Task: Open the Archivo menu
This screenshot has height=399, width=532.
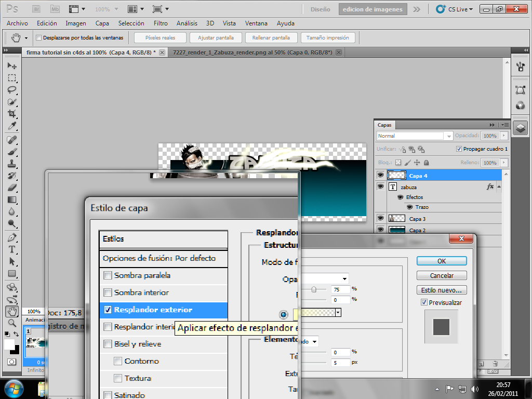Action: tap(17, 23)
